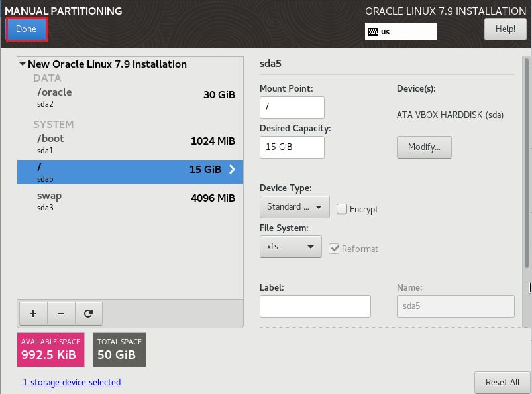The width and height of the screenshot is (532, 394).
Task: Select the /oracle sda2 partition row
Action: [x=131, y=98]
